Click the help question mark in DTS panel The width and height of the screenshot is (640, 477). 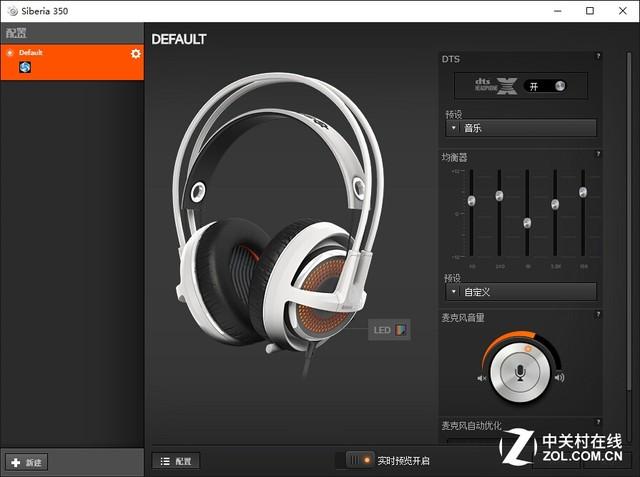(x=598, y=56)
